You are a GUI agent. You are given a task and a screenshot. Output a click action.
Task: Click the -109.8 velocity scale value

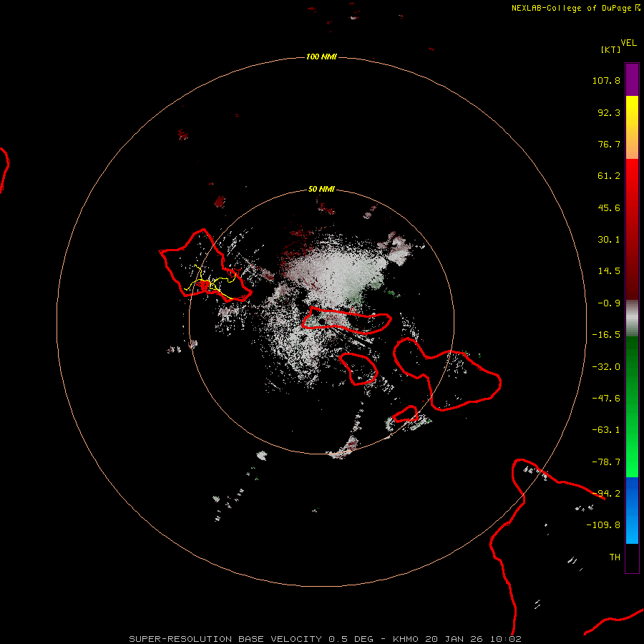pyautogui.click(x=603, y=525)
